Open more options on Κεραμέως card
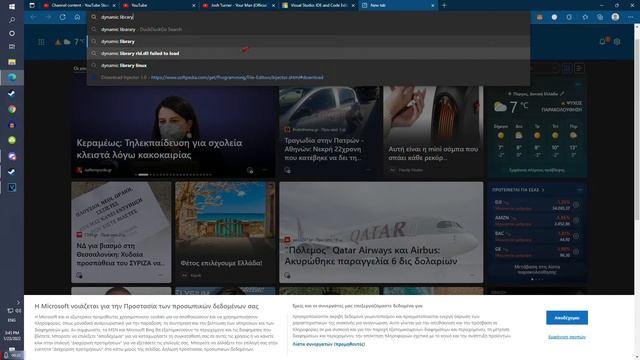Viewport: 640px width, 360px height. click(265, 170)
